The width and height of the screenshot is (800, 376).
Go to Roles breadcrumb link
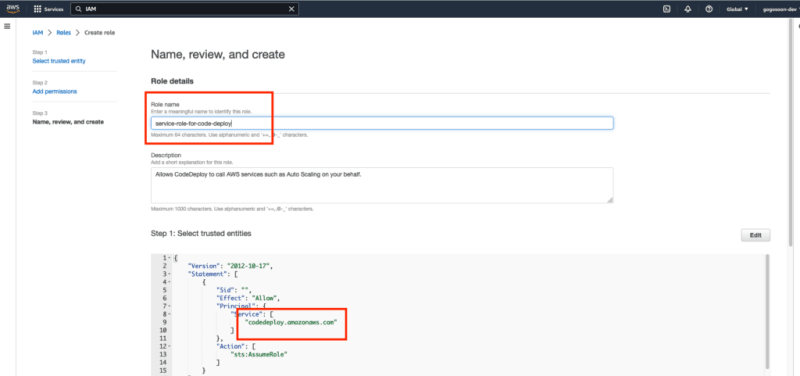[64, 33]
